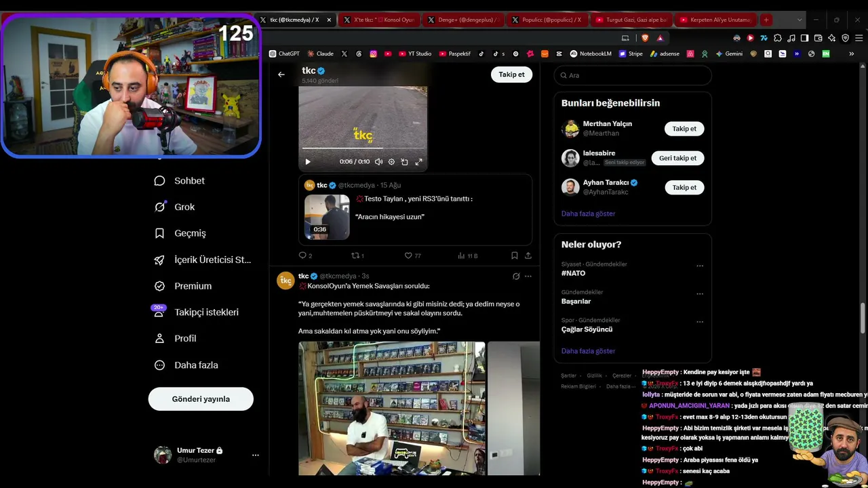This screenshot has width=868, height=488.
Task: Open the #NATO trending topic
Action: pyautogui.click(x=573, y=273)
